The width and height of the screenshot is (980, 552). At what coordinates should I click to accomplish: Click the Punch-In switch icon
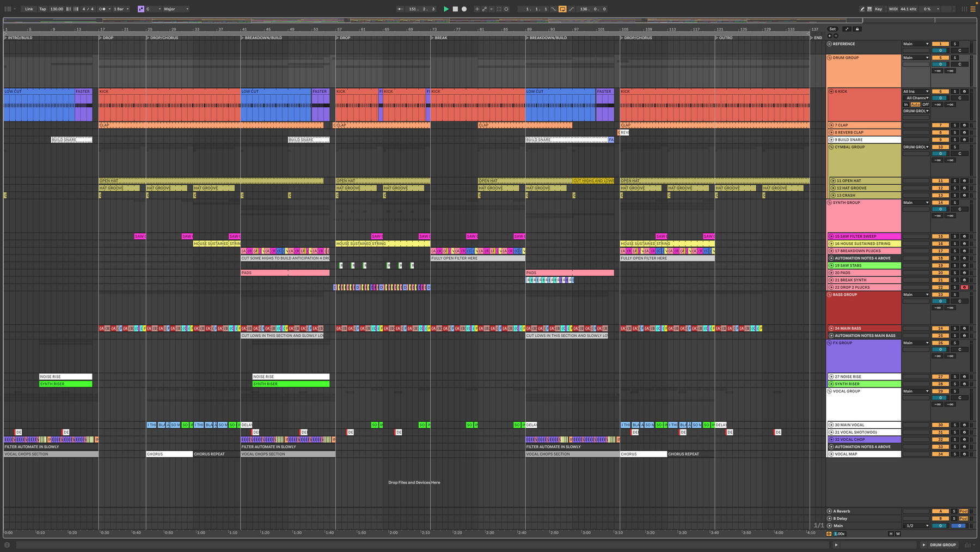(x=554, y=9)
